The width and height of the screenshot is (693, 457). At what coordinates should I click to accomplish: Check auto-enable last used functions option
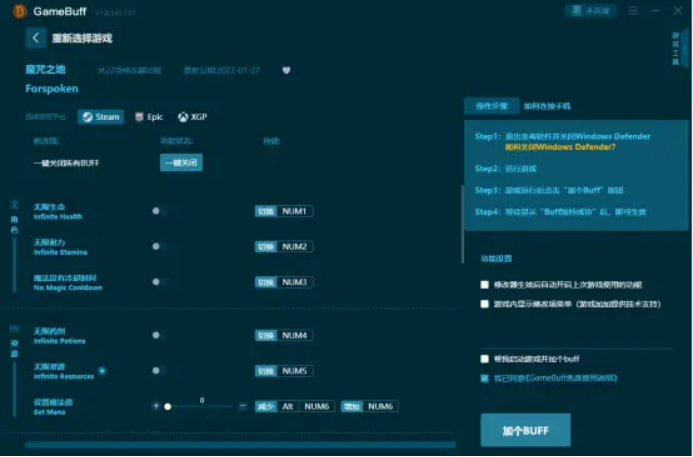pyautogui.click(x=485, y=285)
